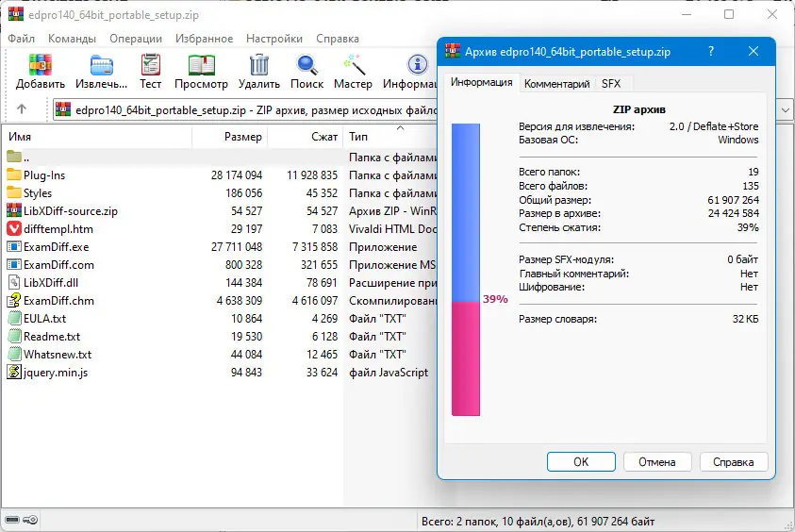Sort list by Имя column header
795x532 pixels.
click(x=97, y=137)
